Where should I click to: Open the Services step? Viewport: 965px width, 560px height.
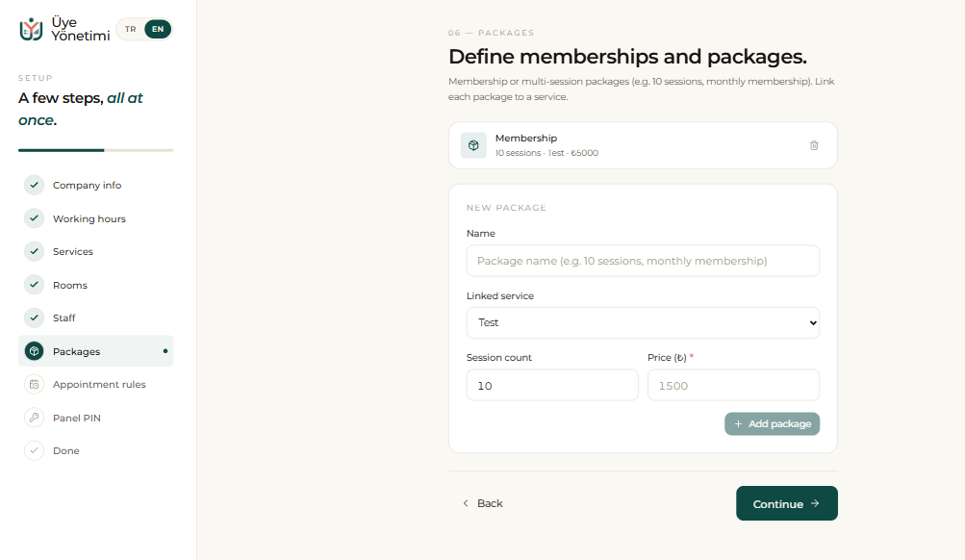click(x=95, y=251)
